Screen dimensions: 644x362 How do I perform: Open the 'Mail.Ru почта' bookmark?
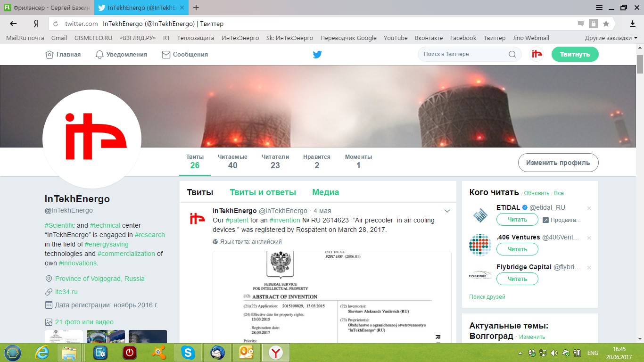click(25, 38)
